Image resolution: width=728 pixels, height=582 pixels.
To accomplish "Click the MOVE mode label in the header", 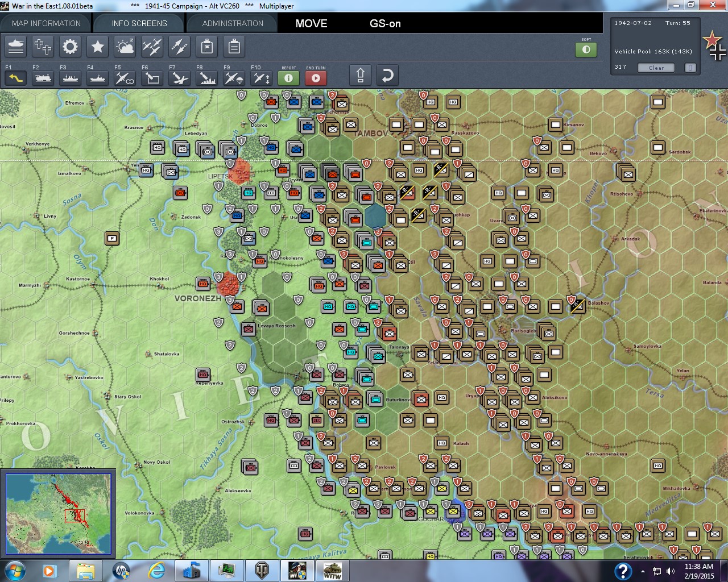I will tap(312, 23).
